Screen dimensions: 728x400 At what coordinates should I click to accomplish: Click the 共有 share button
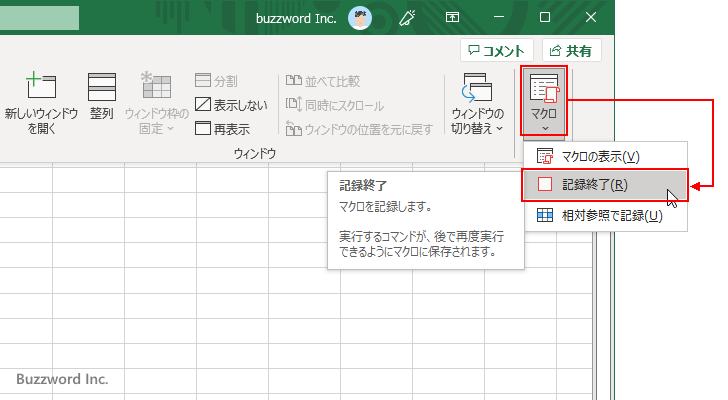coord(572,51)
